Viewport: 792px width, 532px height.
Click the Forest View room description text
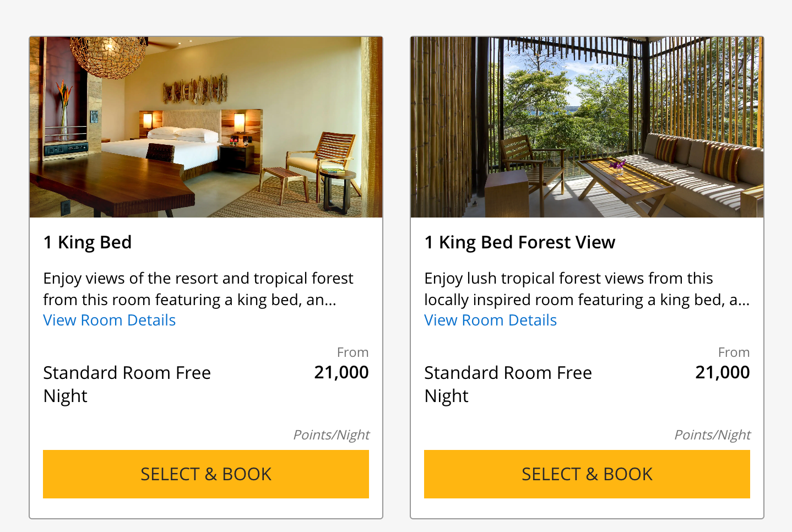tap(587, 289)
